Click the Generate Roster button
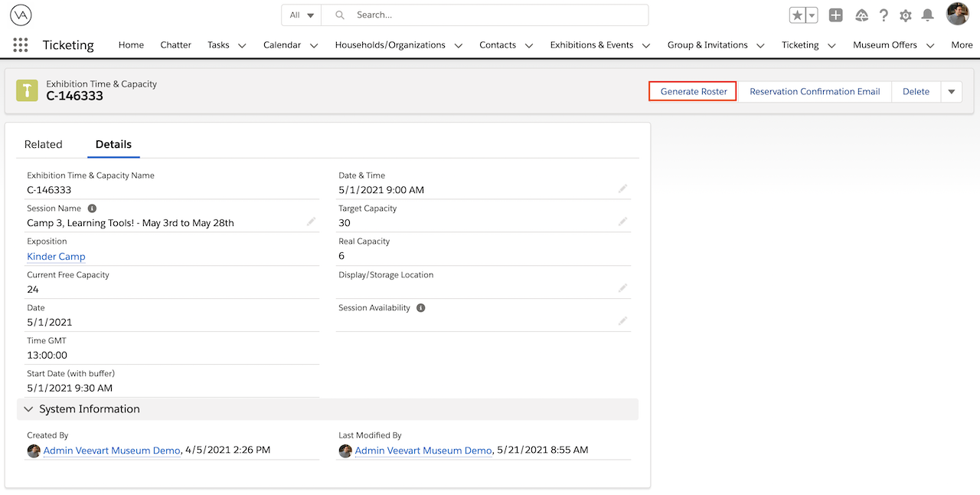 [x=692, y=90]
